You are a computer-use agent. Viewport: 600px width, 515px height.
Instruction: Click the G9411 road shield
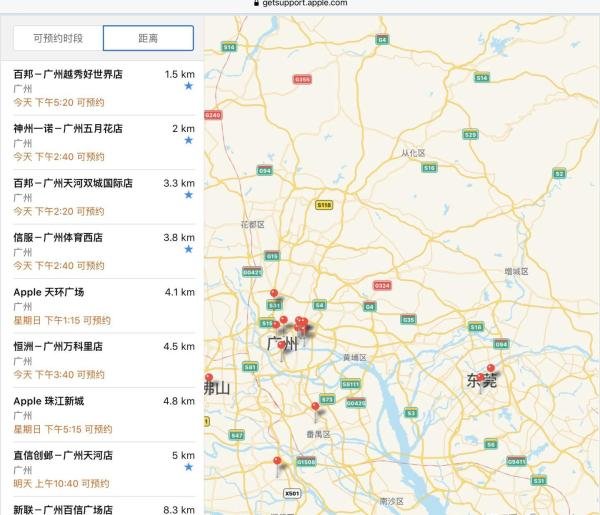517,461
